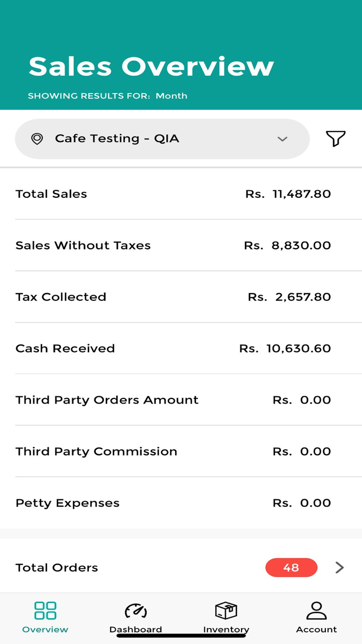Switch to the Dashboard tab label

pyautogui.click(x=136, y=630)
